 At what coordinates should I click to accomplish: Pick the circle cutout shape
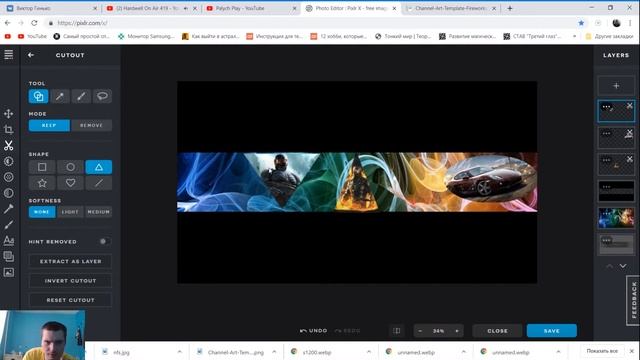click(x=70, y=167)
